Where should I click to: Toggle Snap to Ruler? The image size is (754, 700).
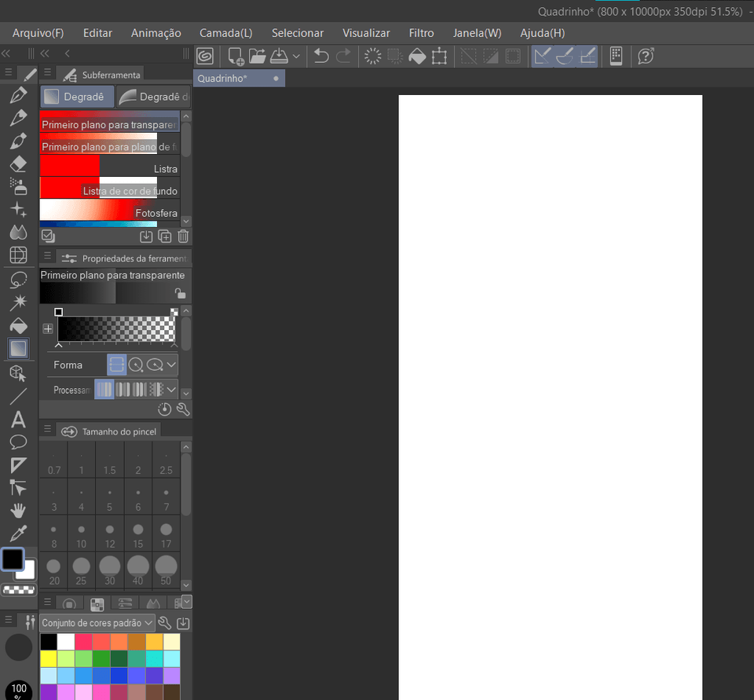coord(542,57)
